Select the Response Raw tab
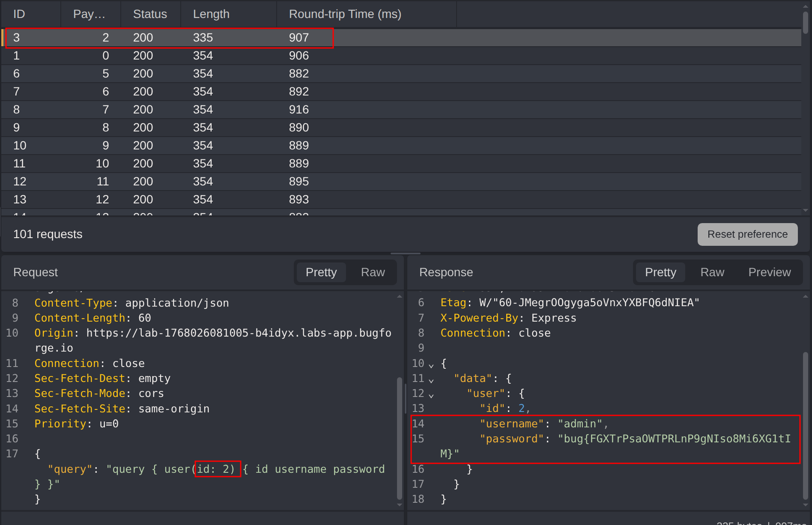Image resolution: width=812 pixels, height=525 pixels. click(712, 272)
